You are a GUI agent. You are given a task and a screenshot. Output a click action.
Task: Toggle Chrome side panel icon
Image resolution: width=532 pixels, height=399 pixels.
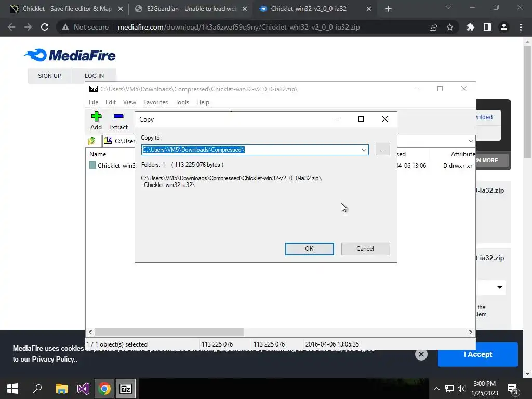[x=487, y=27]
